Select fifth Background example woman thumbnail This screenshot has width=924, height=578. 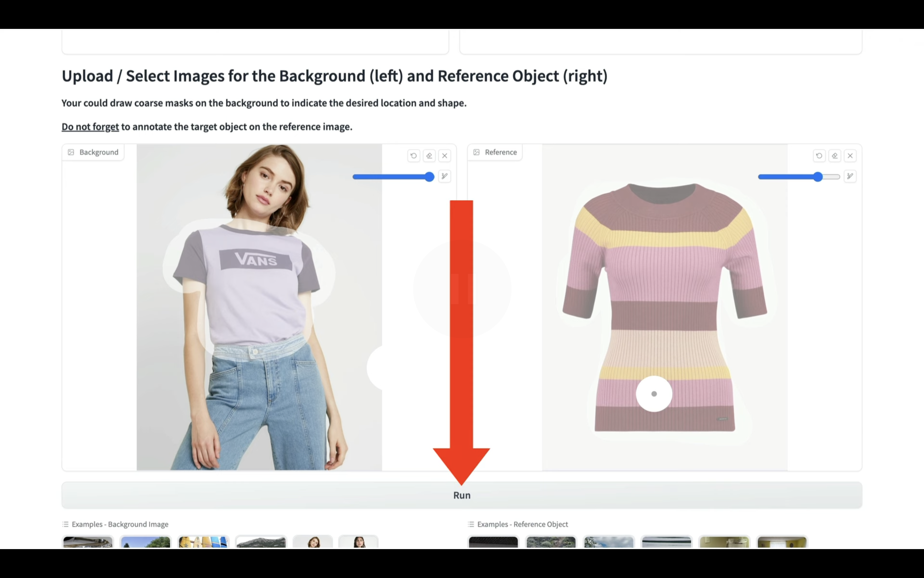pos(313,542)
